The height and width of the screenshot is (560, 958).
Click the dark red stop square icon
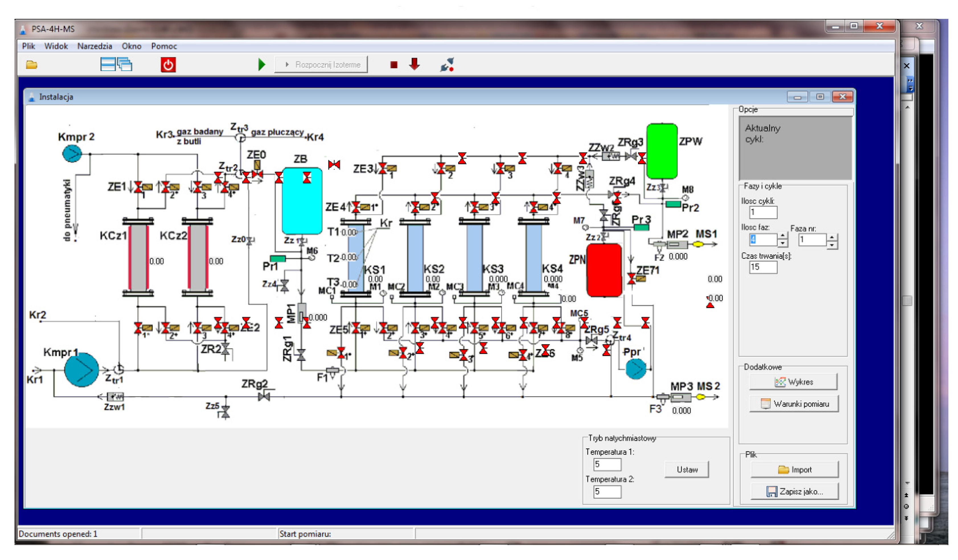[x=394, y=65]
